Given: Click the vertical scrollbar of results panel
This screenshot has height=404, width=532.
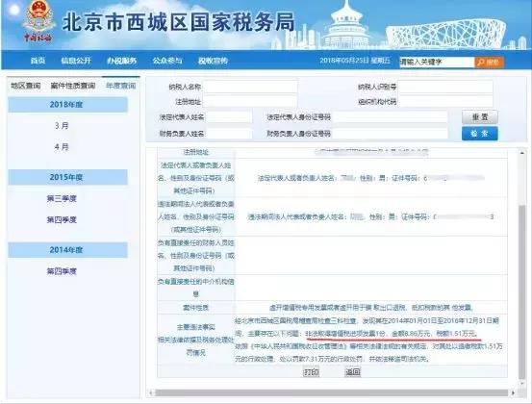Looking at the screenshot, I should (x=522, y=291).
